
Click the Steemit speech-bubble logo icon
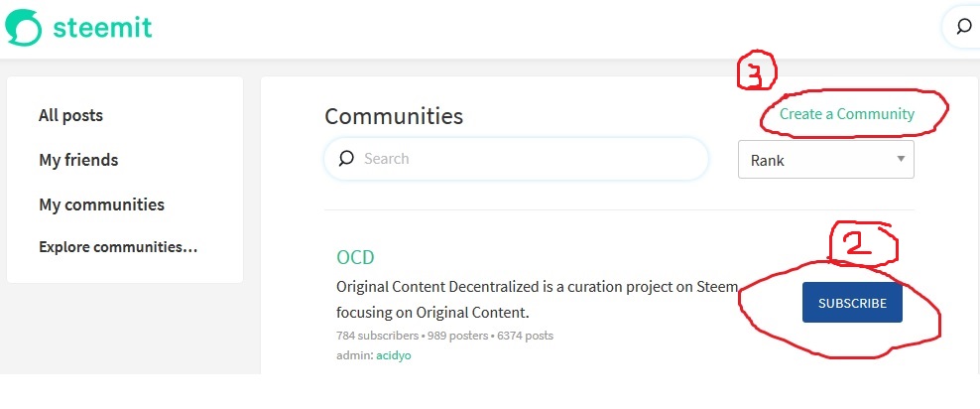tap(23, 28)
